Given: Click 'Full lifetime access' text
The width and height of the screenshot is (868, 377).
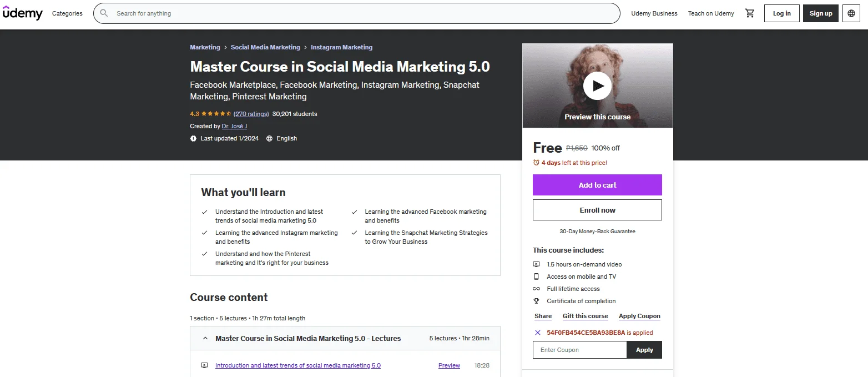Looking at the screenshot, I should [573, 289].
